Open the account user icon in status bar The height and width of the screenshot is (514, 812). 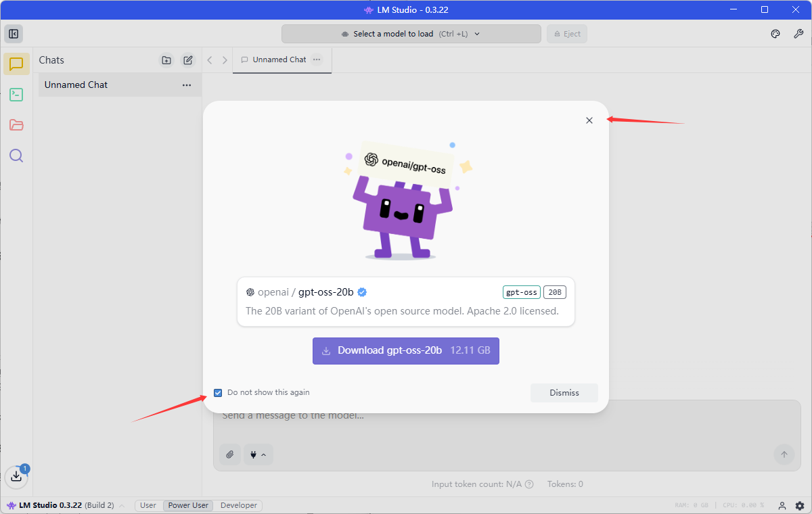782,506
